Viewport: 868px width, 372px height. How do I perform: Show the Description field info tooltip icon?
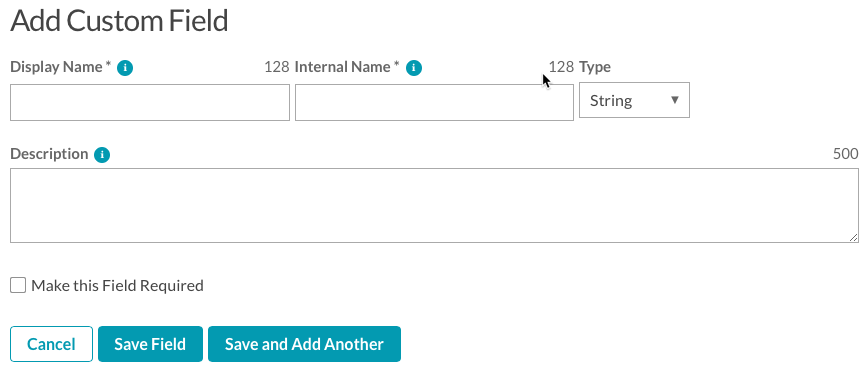click(x=102, y=155)
